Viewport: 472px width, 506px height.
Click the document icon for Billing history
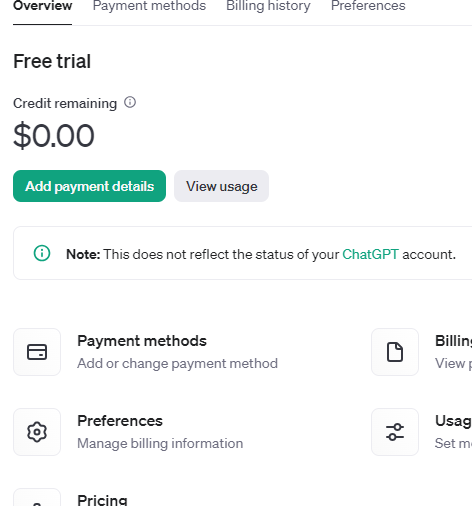[395, 352]
